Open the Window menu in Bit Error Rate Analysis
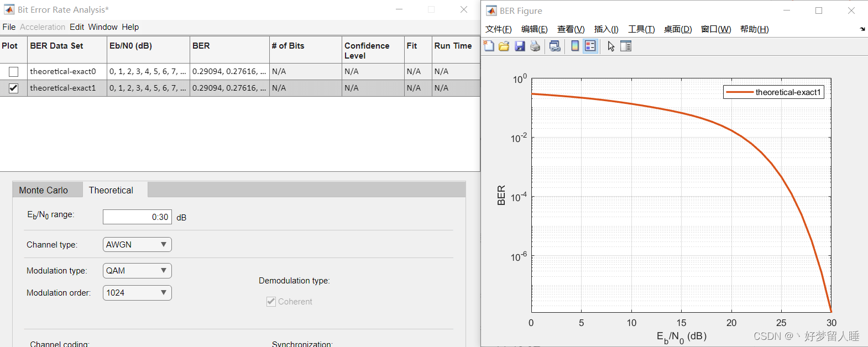The width and height of the screenshot is (868, 347). click(x=103, y=27)
